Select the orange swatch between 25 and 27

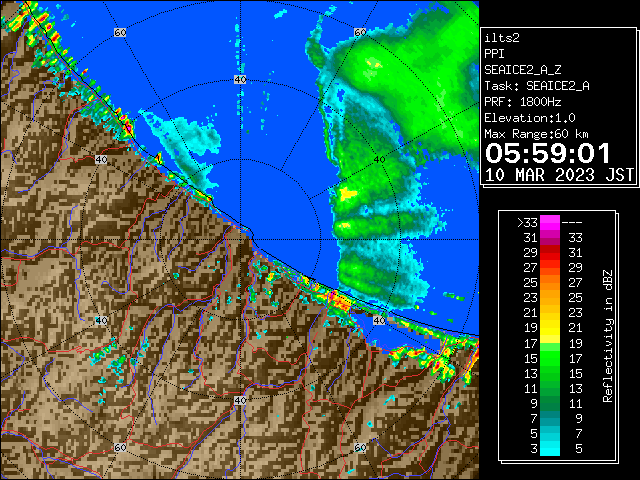[550, 283]
